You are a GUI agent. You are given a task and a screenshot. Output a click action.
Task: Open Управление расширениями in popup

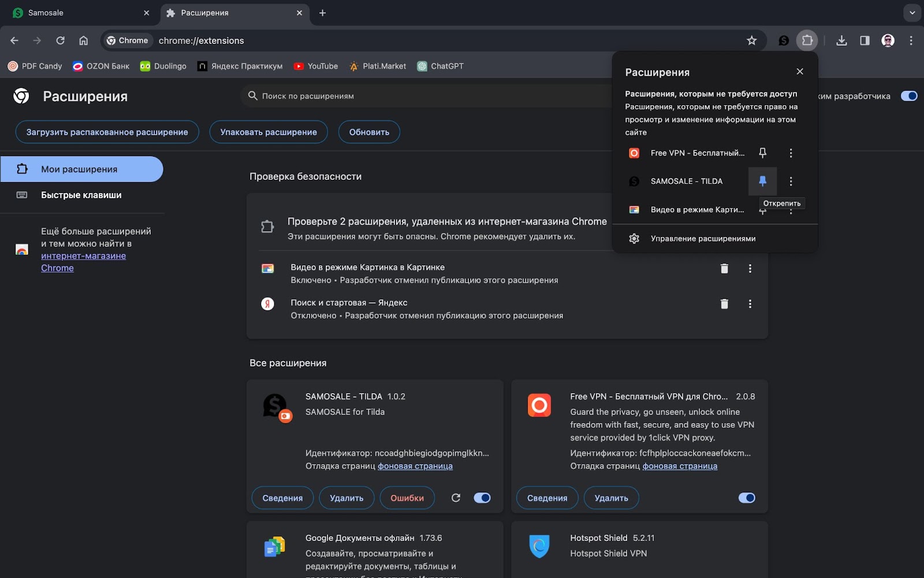(x=715, y=238)
